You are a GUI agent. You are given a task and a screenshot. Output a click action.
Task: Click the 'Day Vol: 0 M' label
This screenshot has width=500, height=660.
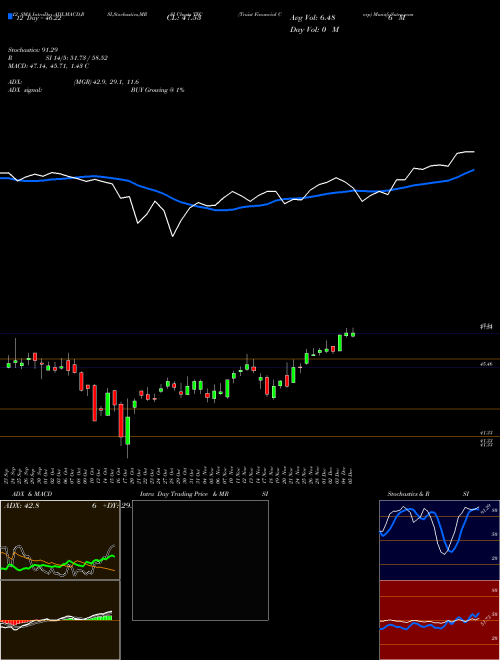[x=314, y=29]
